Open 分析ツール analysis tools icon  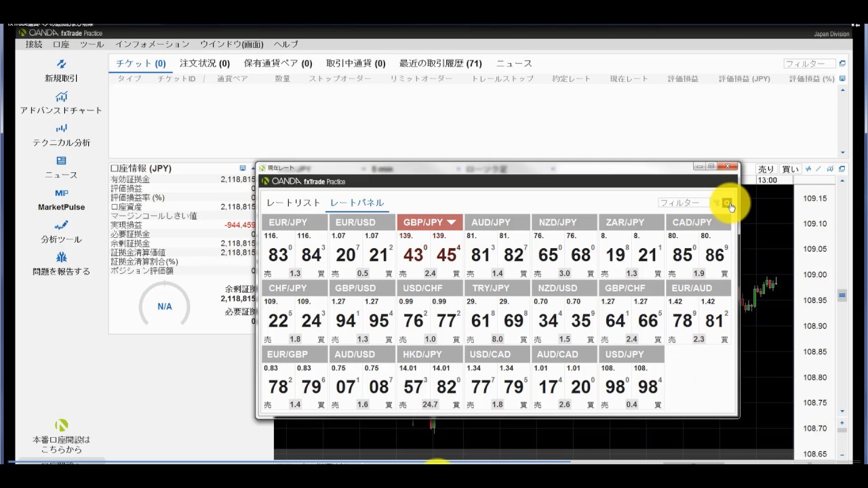(61, 225)
